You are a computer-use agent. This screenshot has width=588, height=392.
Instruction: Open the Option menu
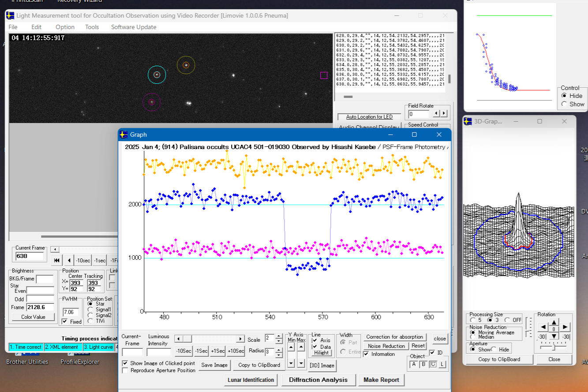65,27
